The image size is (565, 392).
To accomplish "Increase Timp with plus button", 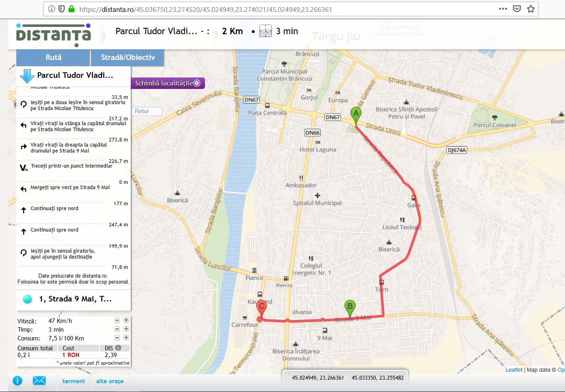I will (x=126, y=329).
